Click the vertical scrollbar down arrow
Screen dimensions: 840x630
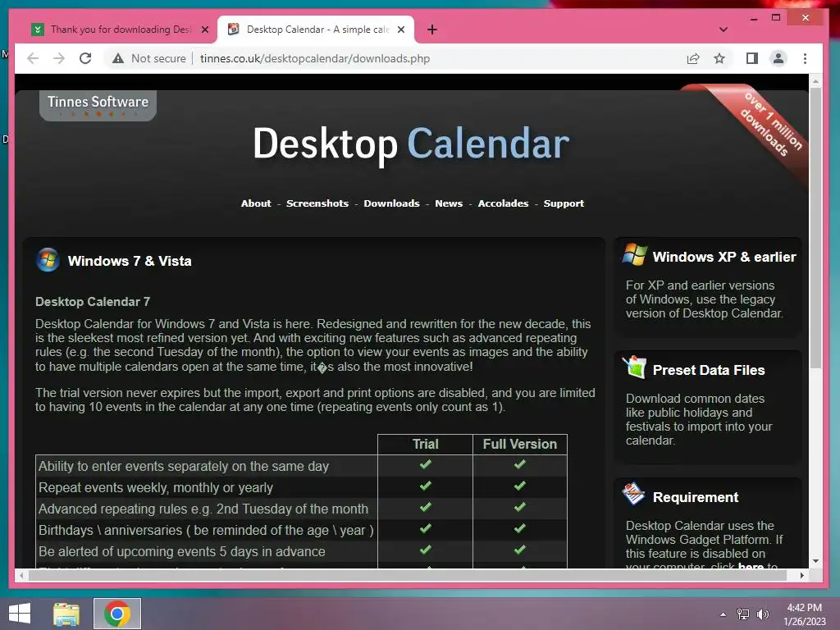(815, 561)
